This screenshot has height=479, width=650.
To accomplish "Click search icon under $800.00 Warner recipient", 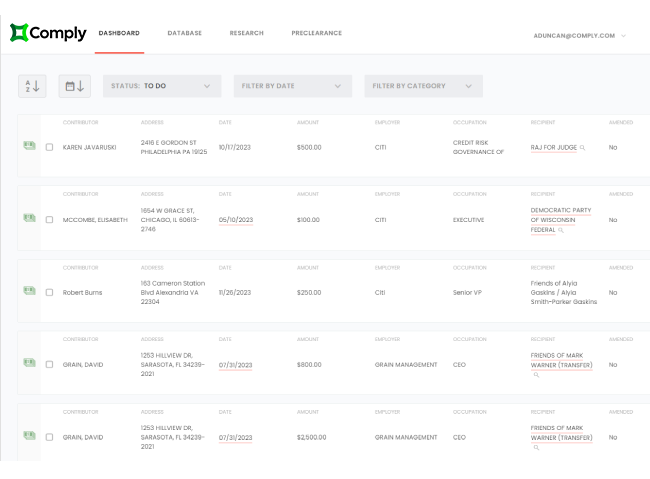I will [x=536, y=375].
